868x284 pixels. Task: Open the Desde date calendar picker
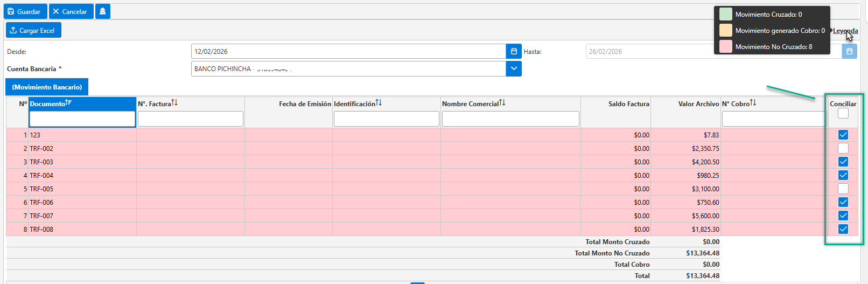coord(514,51)
